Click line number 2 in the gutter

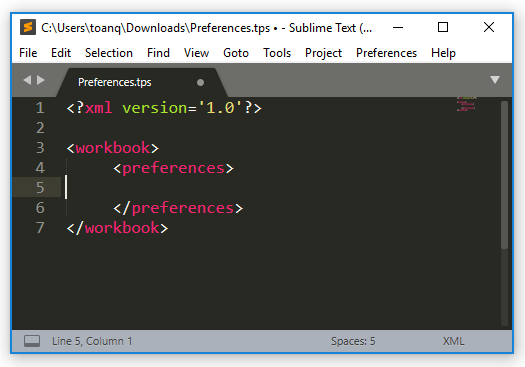tap(40, 128)
